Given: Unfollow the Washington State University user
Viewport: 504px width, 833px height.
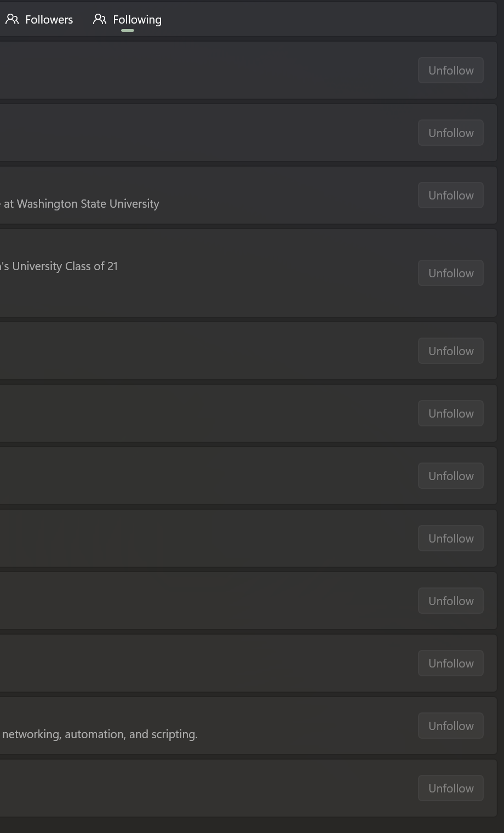Looking at the screenshot, I should 450,195.
